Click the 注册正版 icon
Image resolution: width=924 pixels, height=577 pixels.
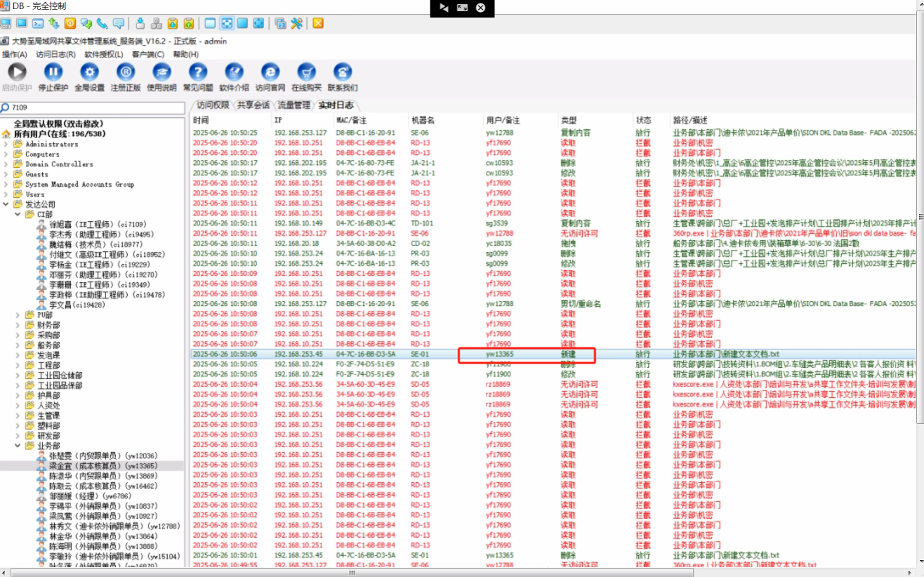click(125, 72)
